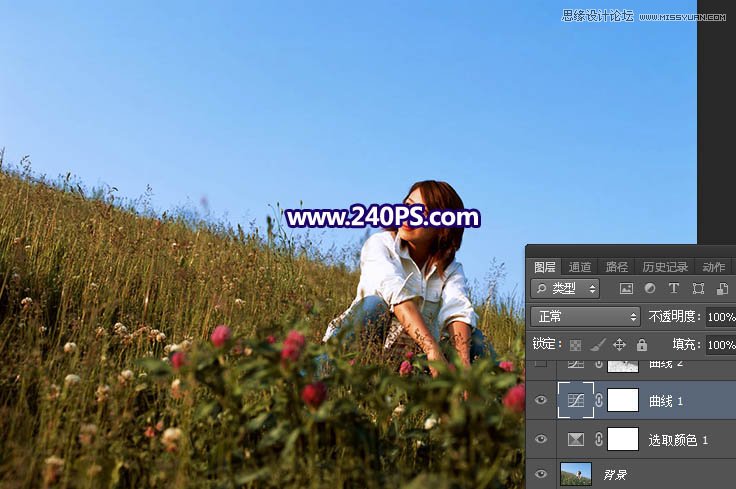The width and height of the screenshot is (736, 489).
Task: Show the hidden 曲线 2 layer
Action: pyautogui.click(x=541, y=363)
